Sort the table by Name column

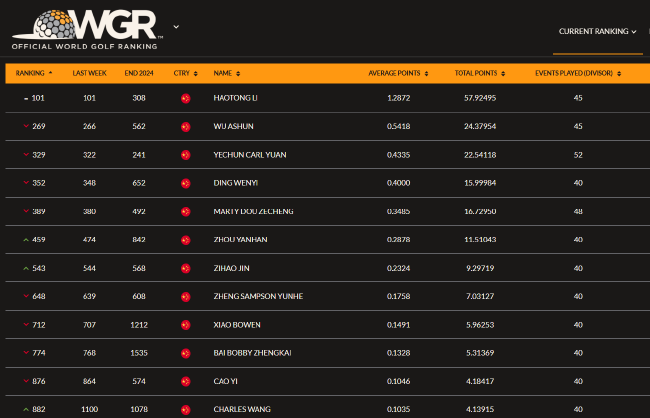point(227,73)
